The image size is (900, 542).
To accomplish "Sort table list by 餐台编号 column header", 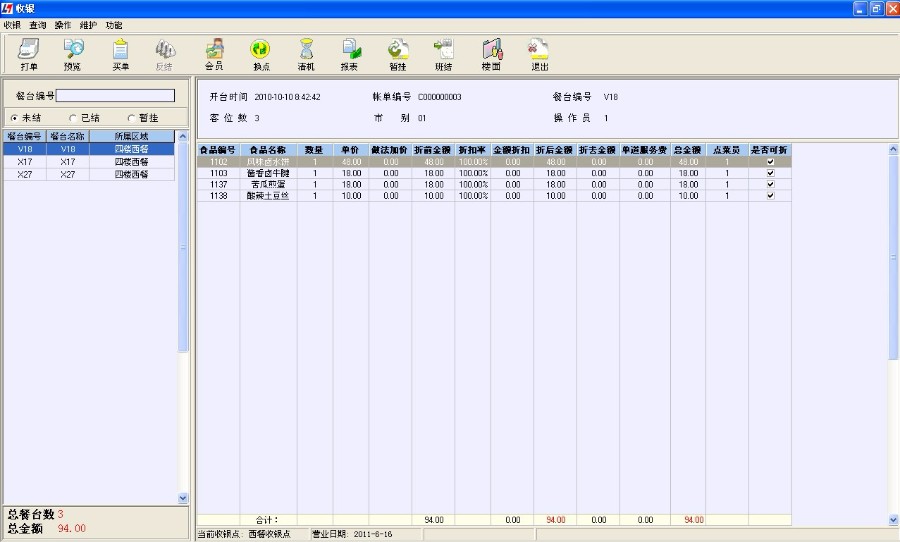I will coord(25,137).
